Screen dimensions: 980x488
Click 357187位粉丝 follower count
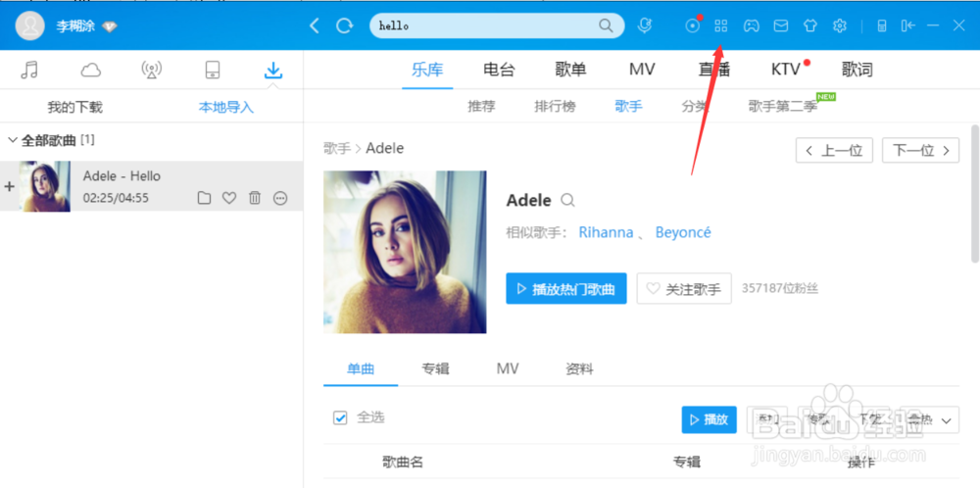pos(780,289)
